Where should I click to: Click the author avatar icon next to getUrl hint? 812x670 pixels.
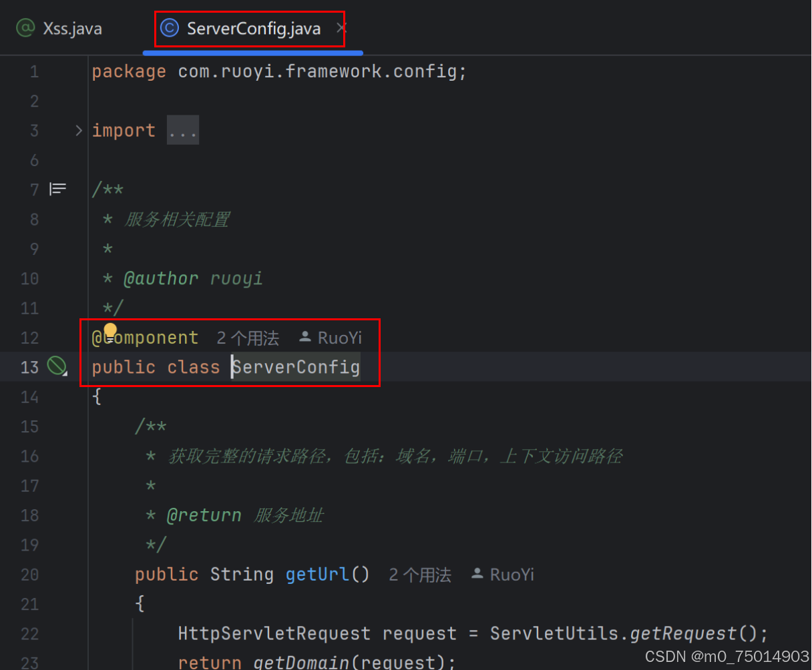476,574
